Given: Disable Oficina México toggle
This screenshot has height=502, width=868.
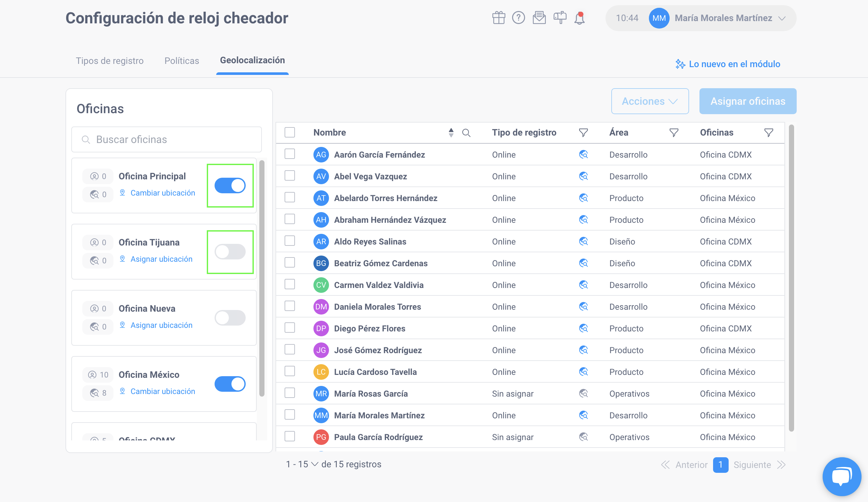Looking at the screenshot, I should 230,384.
